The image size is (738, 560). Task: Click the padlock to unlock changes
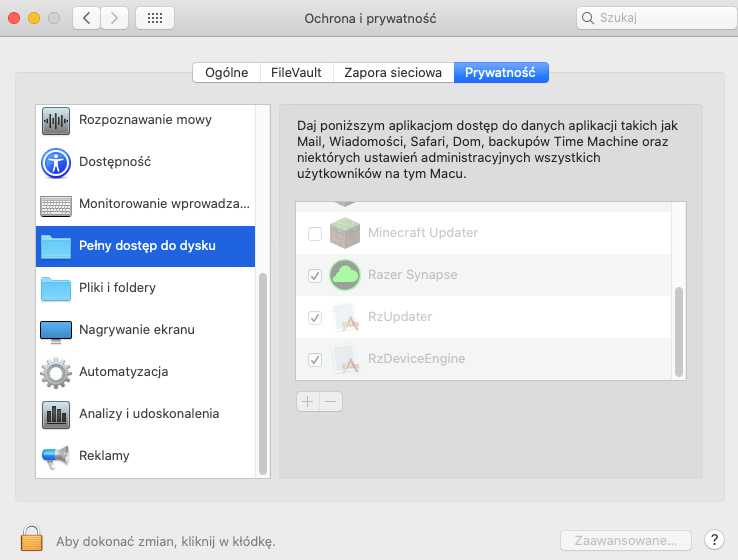pyautogui.click(x=32, y=538)
